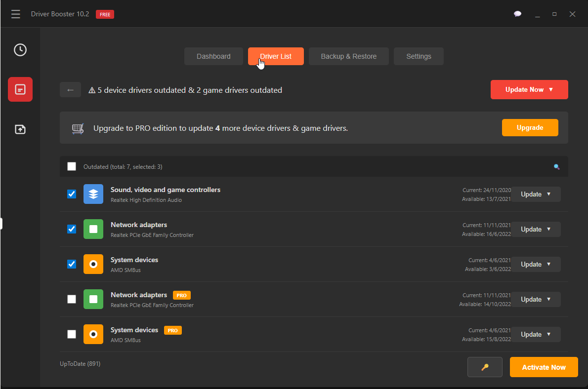Screen dimensions: 588x389
Task: Open the search magnifier above the driver list
Action: (x=557, y=167)
